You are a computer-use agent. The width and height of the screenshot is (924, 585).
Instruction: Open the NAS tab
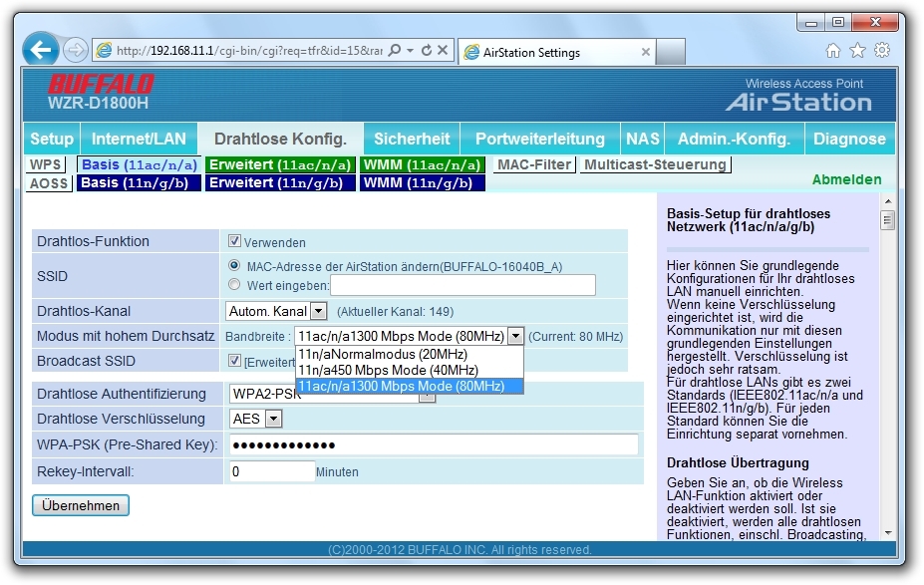coord(642,139)
